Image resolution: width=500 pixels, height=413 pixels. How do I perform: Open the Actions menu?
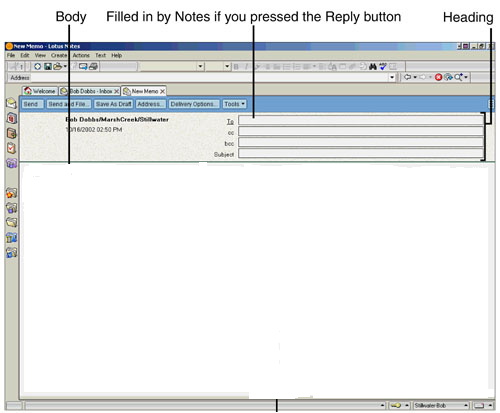(x=81, y=55)
